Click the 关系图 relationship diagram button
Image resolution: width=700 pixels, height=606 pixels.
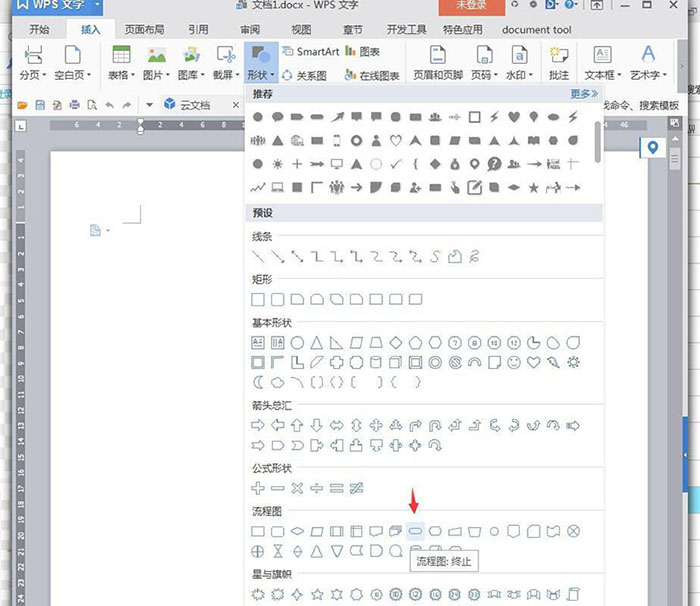[304, 75]
